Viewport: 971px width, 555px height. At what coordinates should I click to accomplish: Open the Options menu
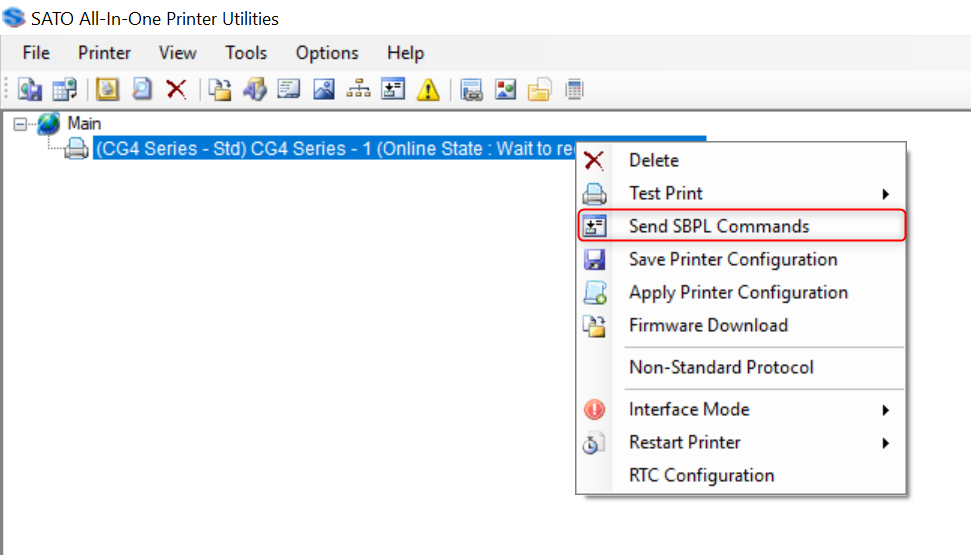(327, 53)
